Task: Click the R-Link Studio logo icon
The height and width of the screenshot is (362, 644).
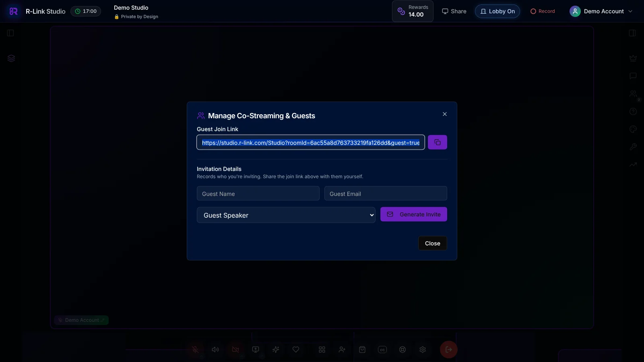Action: pos(13,11)
